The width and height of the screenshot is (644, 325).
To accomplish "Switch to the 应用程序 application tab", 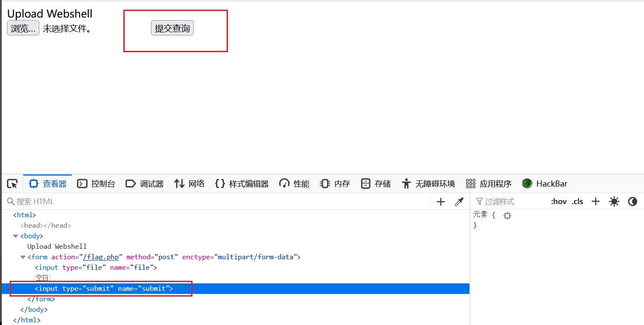I will pos(488,184).
